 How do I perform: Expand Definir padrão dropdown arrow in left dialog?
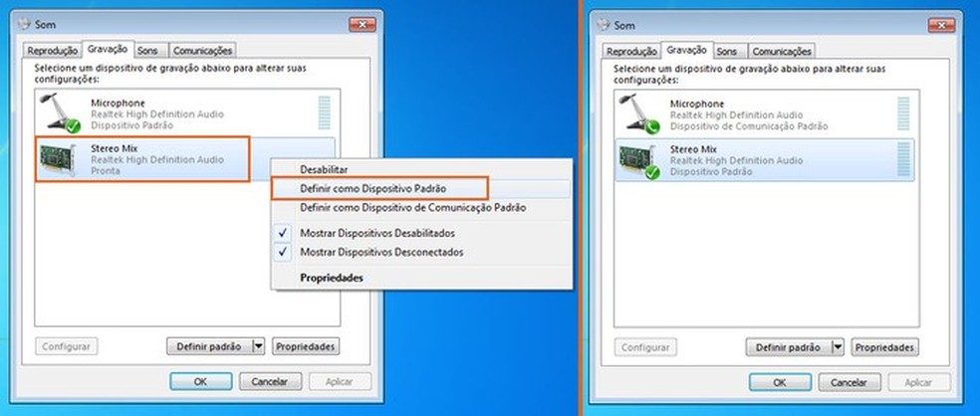tap(259, 346)
